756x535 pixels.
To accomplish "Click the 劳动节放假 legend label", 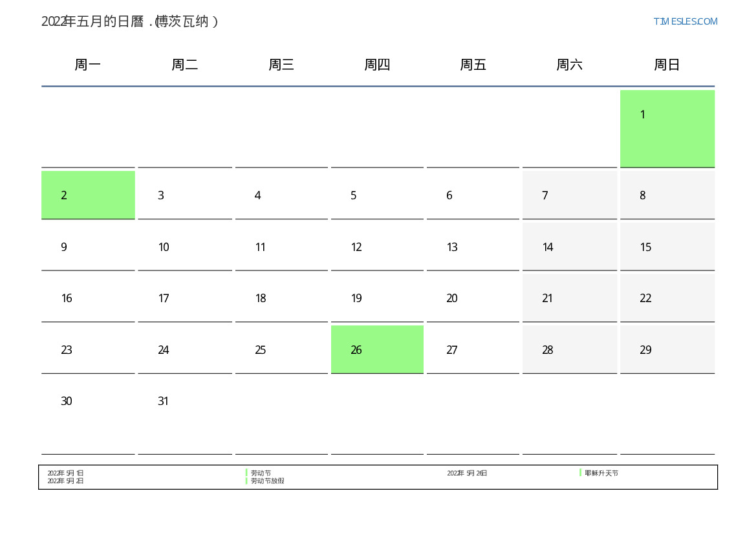I will pos(267,481).
